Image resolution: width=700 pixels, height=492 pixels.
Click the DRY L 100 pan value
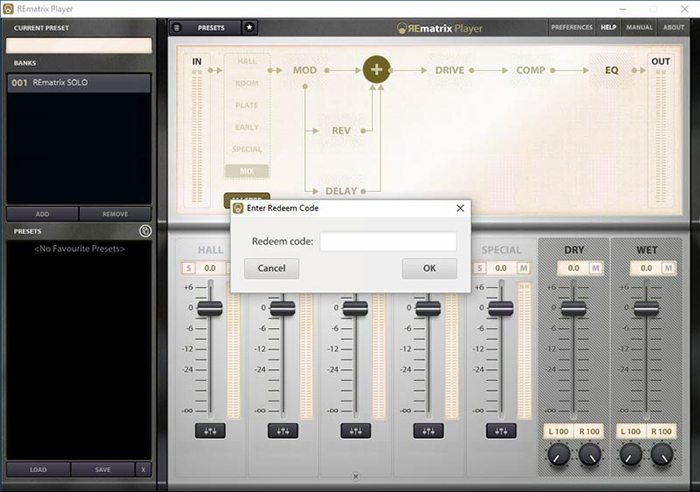click(x=558, y=431)
